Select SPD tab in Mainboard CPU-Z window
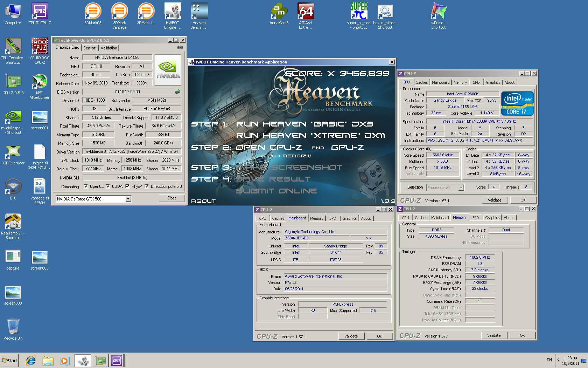The image size is (588, 368). (332, 218)
